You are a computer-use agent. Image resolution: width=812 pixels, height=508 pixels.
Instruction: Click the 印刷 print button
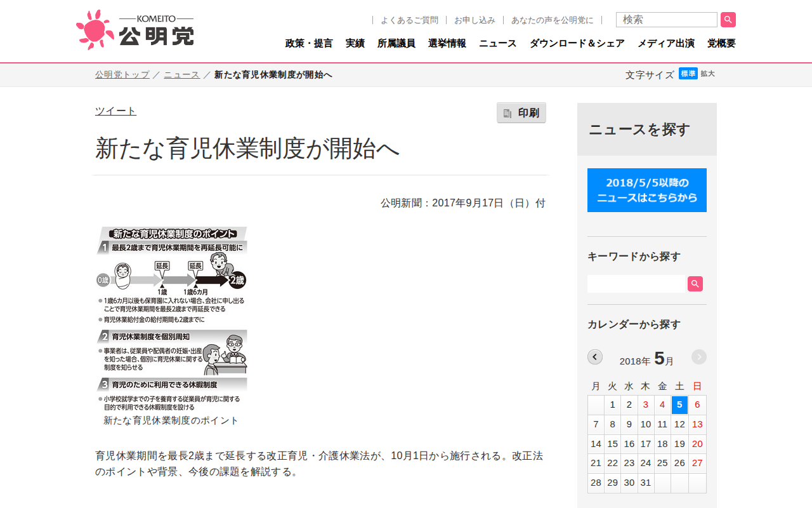(x=521, y=113)
